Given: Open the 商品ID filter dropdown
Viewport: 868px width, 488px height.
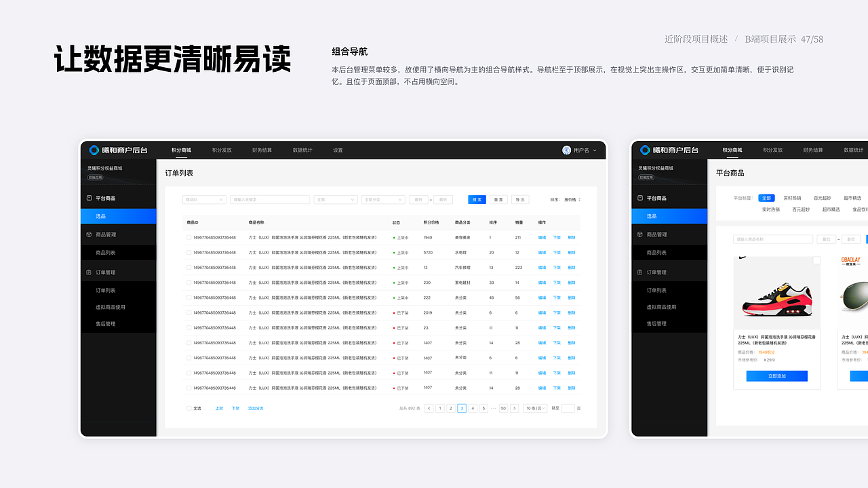Looking at the screenshot, I should click(x=203, y=199).
